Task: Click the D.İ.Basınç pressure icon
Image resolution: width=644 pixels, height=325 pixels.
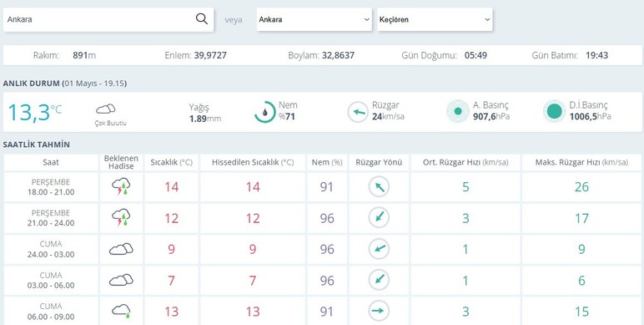Action: pos(554,111)
